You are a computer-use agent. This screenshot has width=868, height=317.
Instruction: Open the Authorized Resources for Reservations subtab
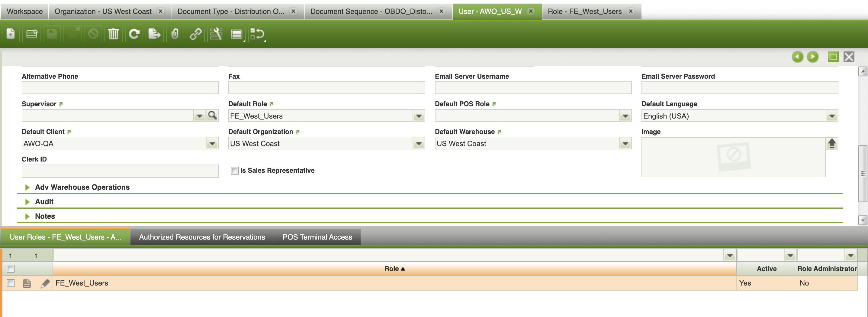click(202, 237)
